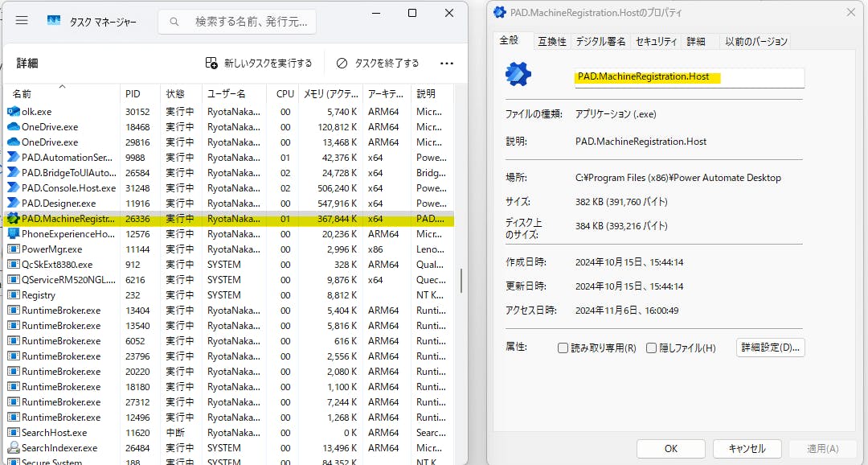
Task: Sort by the アーキテ... column header
Action: (x=387, y=93)
